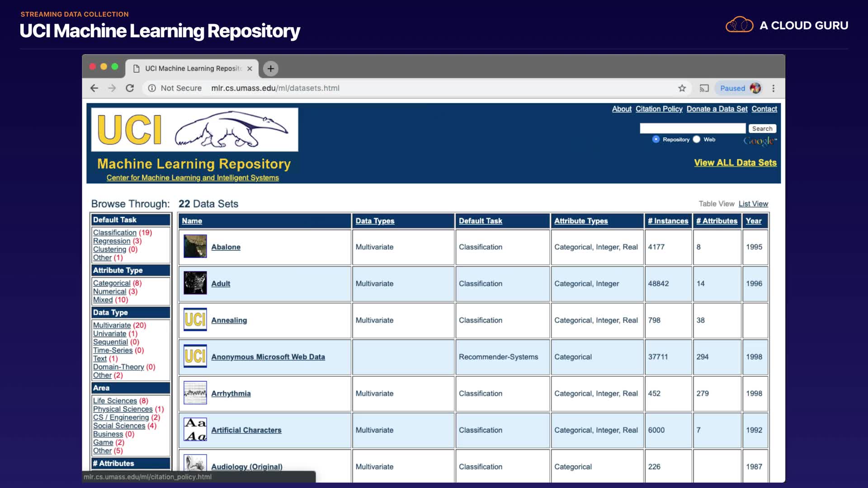The height and width of the screenshot is (488, 868).
Task: Select the Web radio button
Action: click(697, 139)
